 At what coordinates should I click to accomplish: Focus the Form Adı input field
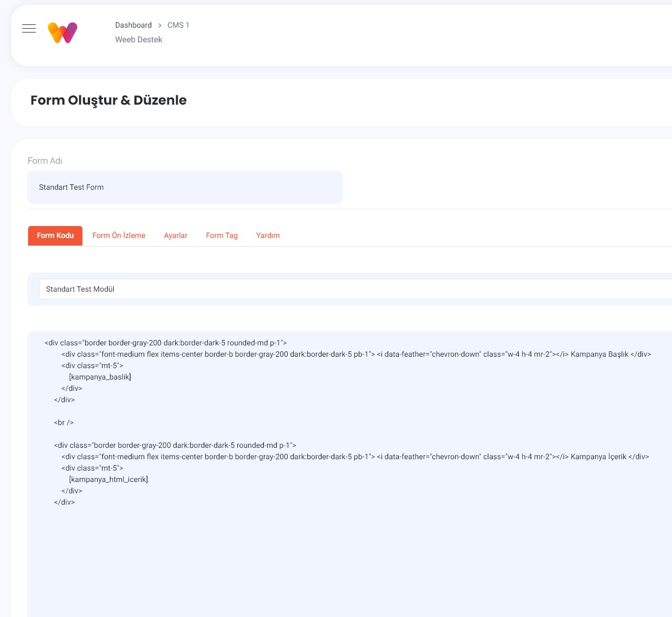(185, 188)
